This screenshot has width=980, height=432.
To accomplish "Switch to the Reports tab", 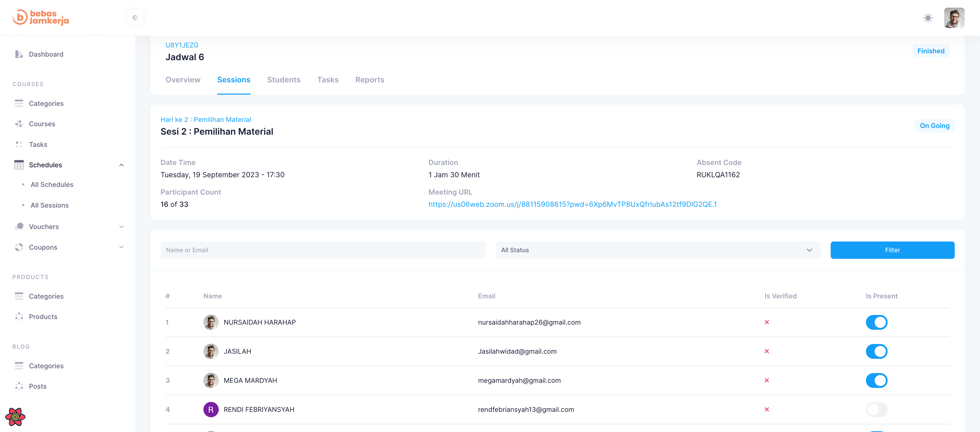I will tap(369, 80).
